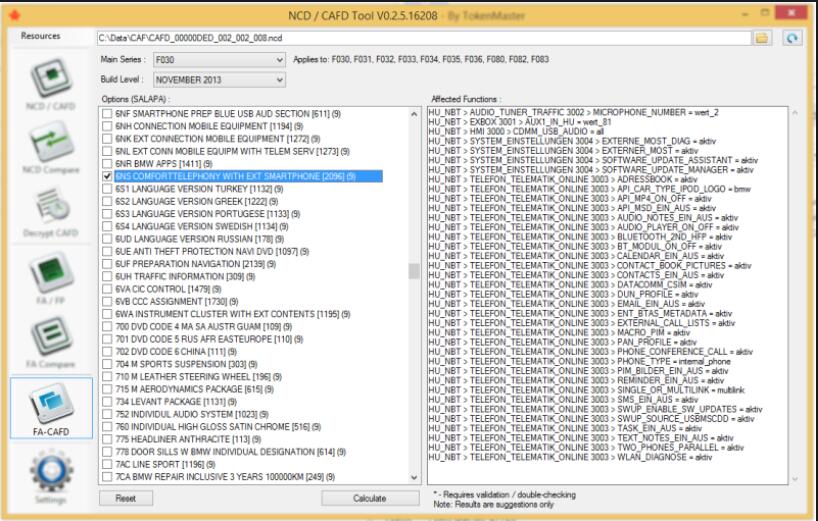The image size is (818, 521).
Task: Select 702 DVD CODE 6 CHINA row
Action: [x=176, y=352]
